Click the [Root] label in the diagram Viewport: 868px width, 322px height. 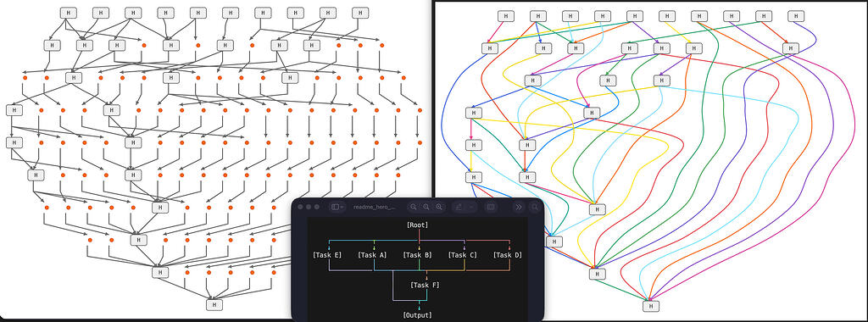417,225
